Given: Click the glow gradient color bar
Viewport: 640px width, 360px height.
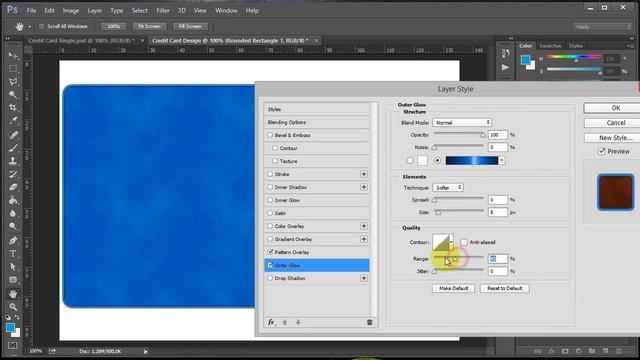Looking at the screenshot, I should [x=471, y=160].
